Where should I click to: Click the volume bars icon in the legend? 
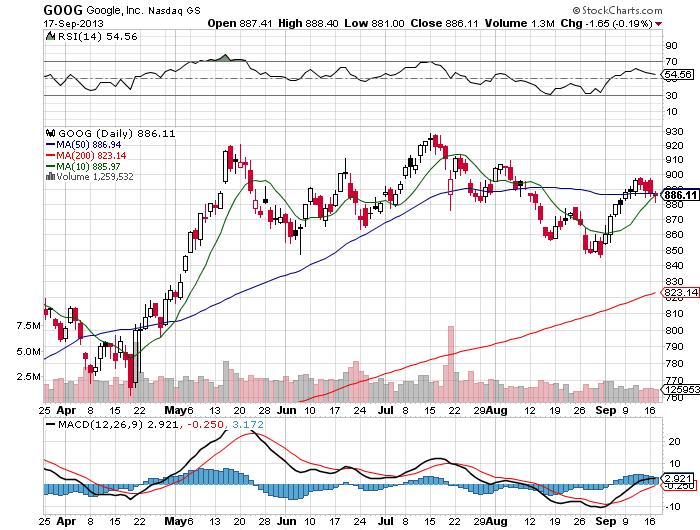[x=50, y=176]
